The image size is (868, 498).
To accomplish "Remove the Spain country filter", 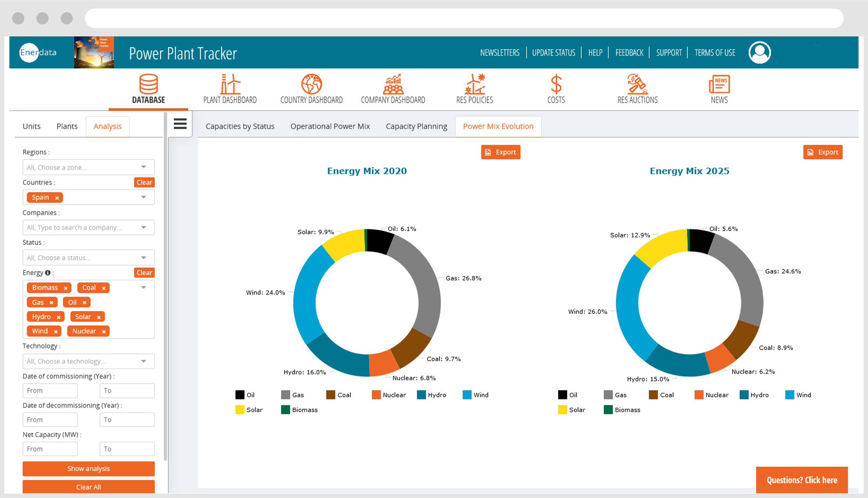I will coord(57,198).
